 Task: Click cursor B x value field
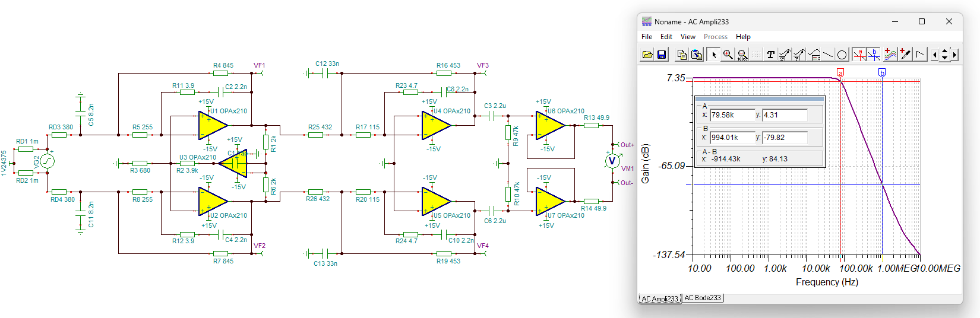[732, 137]
